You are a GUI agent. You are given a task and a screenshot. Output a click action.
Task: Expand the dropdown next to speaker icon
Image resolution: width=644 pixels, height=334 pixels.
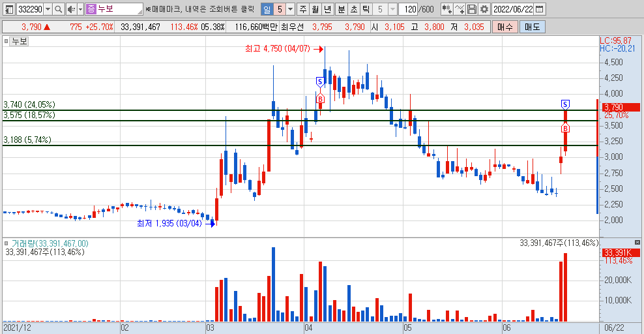[81, 9]
